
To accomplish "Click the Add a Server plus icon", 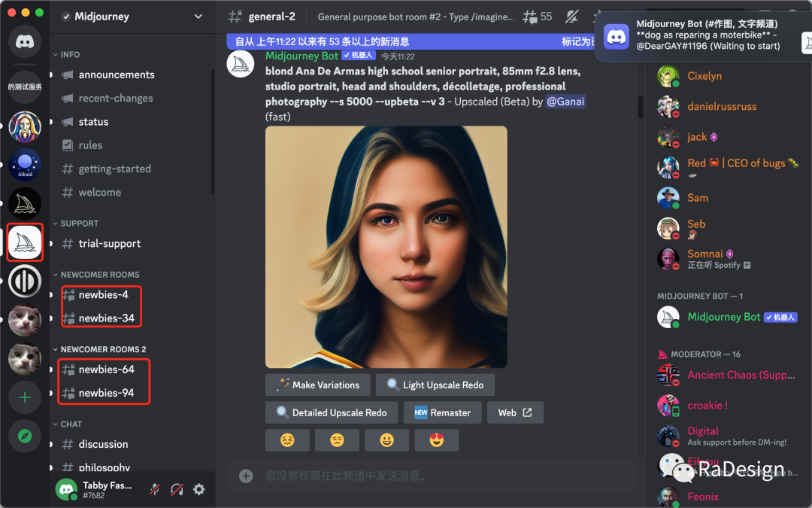I will tap(24, 397).
